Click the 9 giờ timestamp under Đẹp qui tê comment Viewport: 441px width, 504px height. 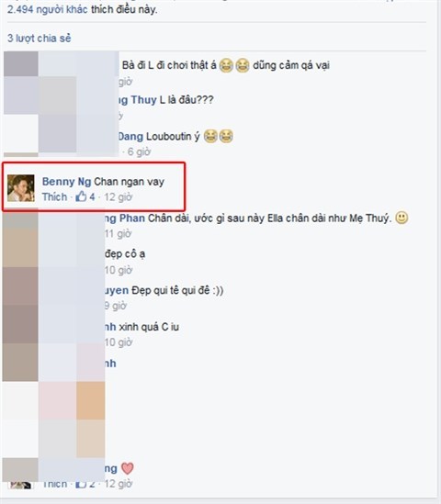[x=116, y=306]
